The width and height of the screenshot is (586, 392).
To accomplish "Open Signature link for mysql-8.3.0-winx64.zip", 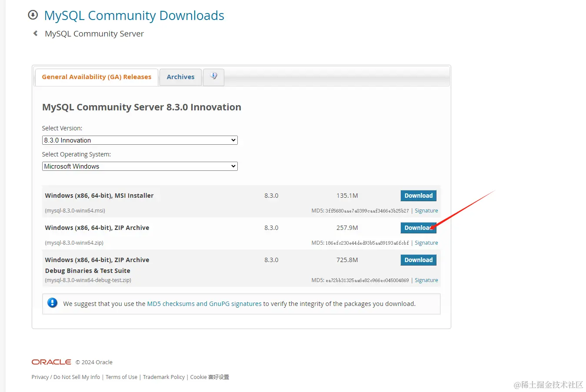I will coord(426,243).
